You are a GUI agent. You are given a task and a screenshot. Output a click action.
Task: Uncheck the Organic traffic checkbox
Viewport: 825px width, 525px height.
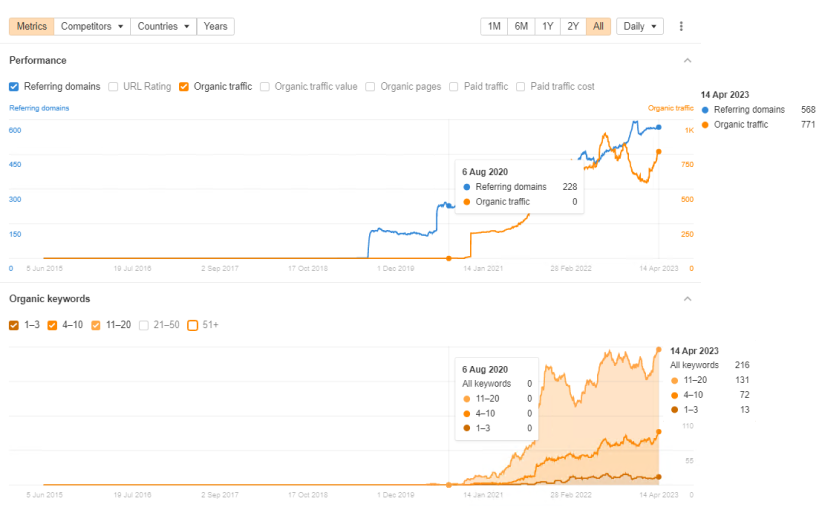184,87
